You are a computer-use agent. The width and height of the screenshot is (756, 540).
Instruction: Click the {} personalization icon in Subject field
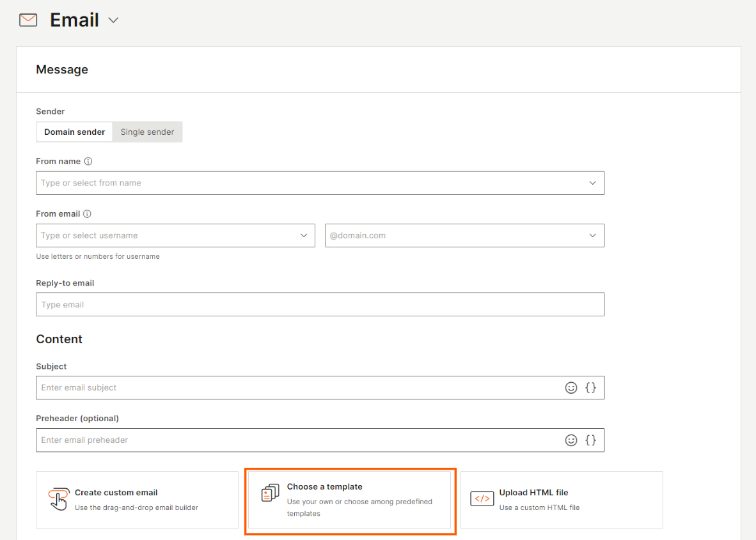pyautogui.click(x=590, y=387)
